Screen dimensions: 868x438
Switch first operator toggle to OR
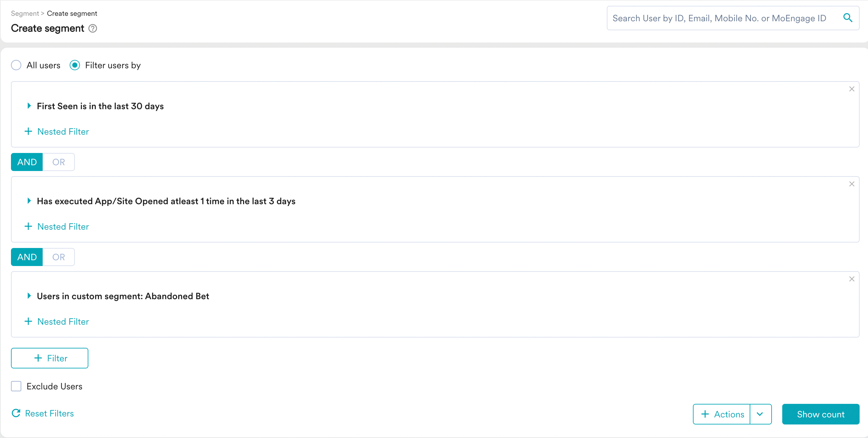[58, 162]
